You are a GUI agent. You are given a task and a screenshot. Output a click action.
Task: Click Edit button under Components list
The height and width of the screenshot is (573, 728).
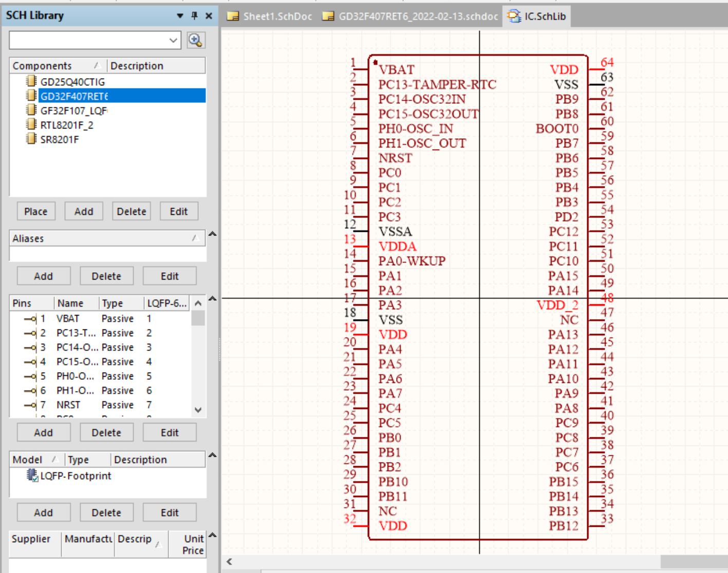[x=179, y=211]
